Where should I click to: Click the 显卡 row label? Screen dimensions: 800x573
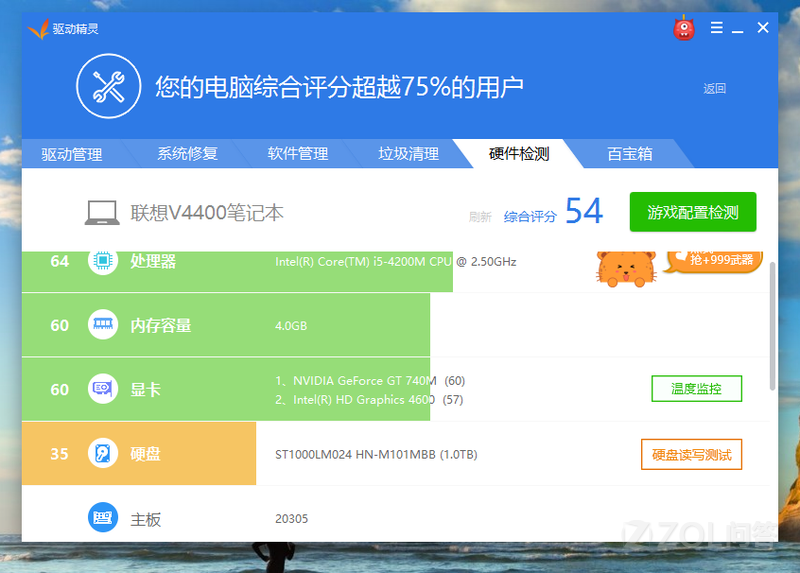pos(145,390)
